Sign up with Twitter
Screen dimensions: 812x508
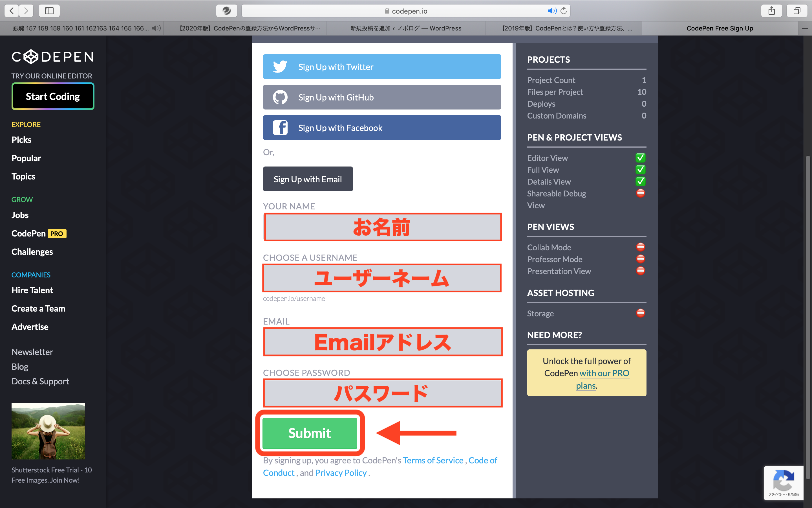[x=382, y=67]
